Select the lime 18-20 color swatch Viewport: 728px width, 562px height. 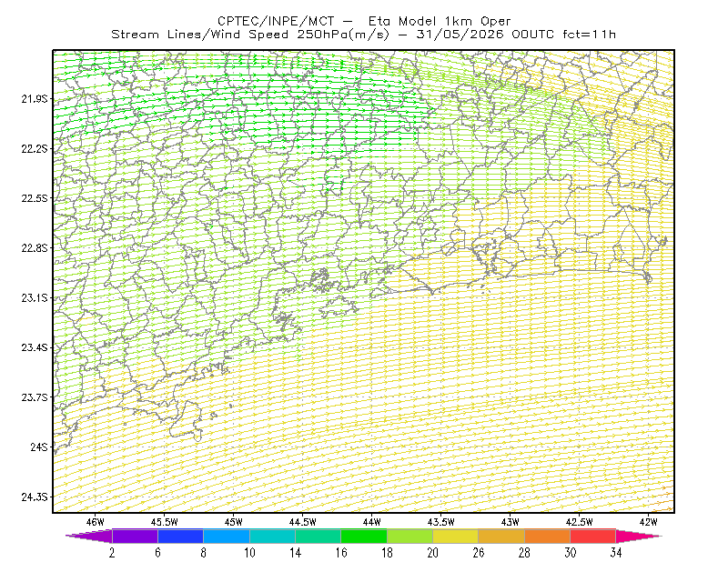pyautogui.click(x=410, y=536)
